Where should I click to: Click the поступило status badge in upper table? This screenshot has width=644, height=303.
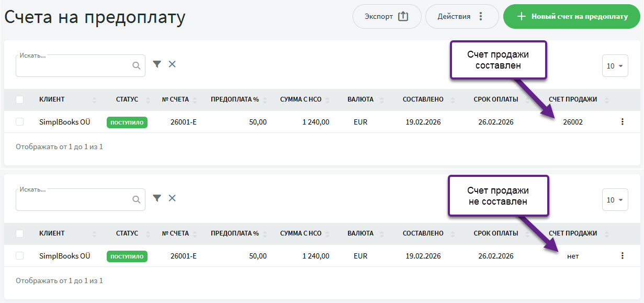[127, 122]
